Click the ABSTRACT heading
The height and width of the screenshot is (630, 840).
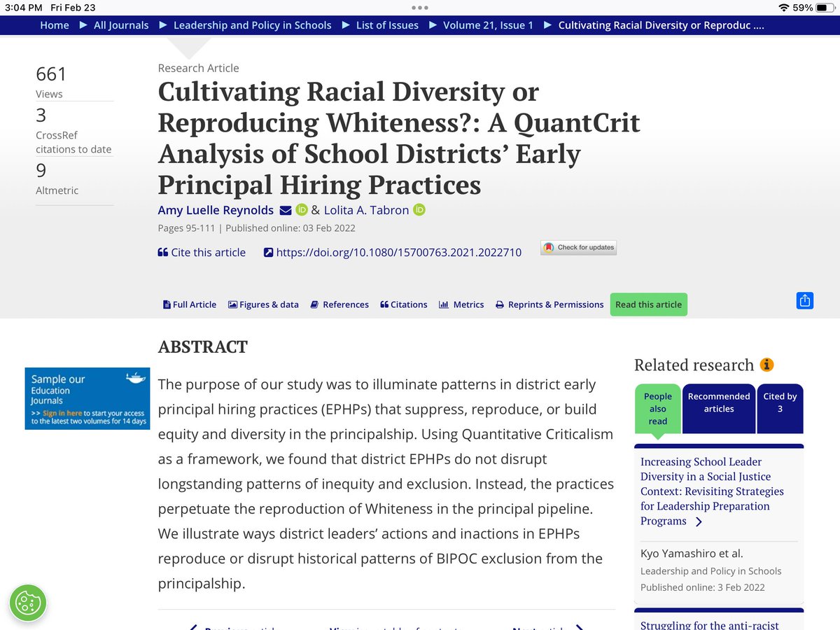click(203, 346)
